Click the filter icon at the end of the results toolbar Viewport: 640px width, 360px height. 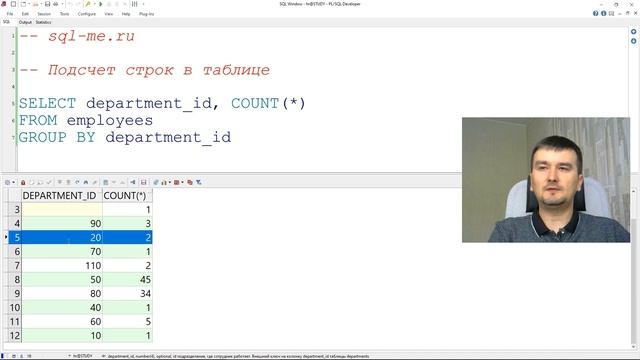pyautogui.click(x=198, y=182)
